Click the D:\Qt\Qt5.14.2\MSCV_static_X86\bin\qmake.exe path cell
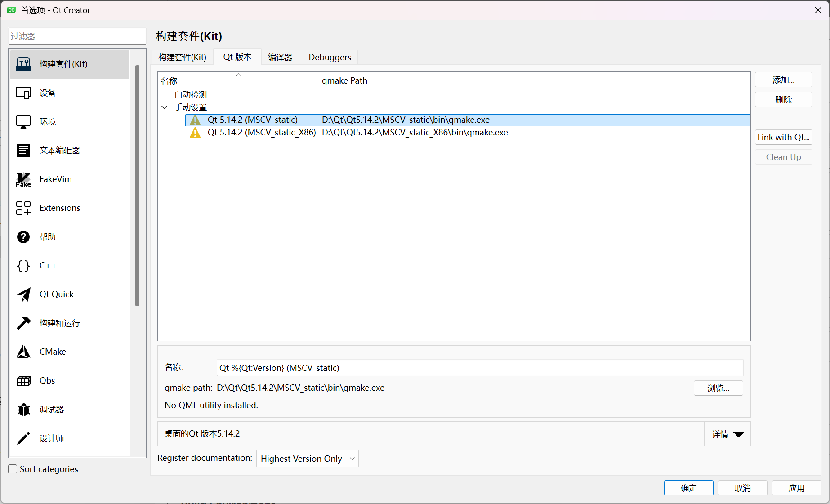The height and width of the screenshot is (504, 830). tap(415, 133)
